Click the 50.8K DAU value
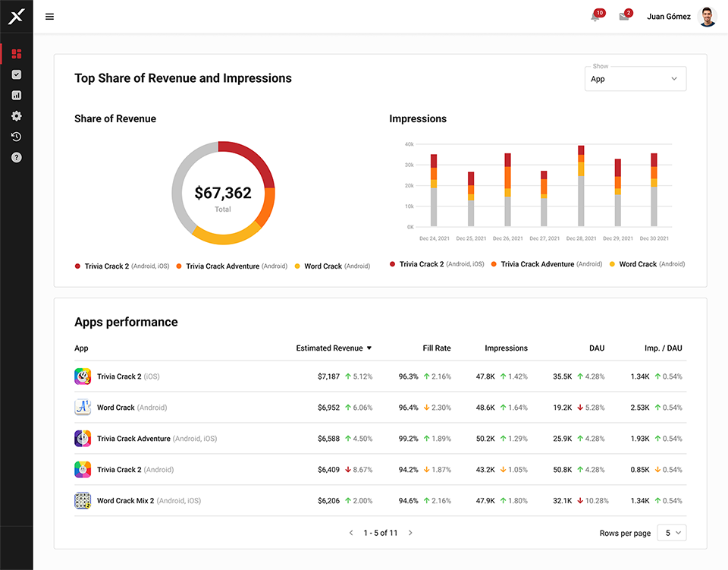 pos(562,470)
